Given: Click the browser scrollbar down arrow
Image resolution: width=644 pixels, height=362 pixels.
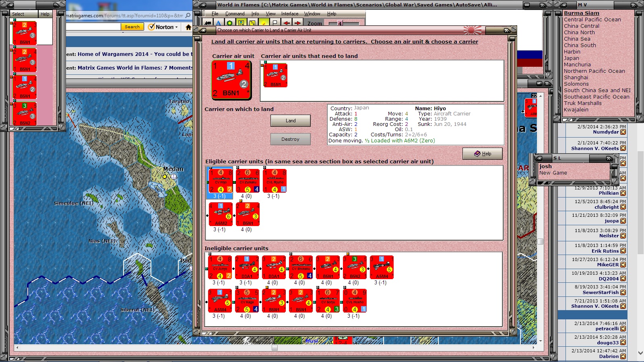Looking at the screenshot, I should [x=640, y=353].
